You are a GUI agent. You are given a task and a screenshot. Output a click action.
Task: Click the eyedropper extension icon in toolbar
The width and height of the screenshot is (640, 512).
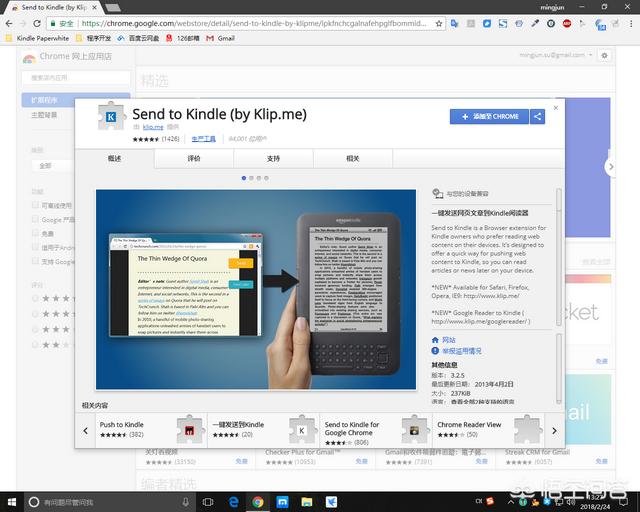point(535,24)
